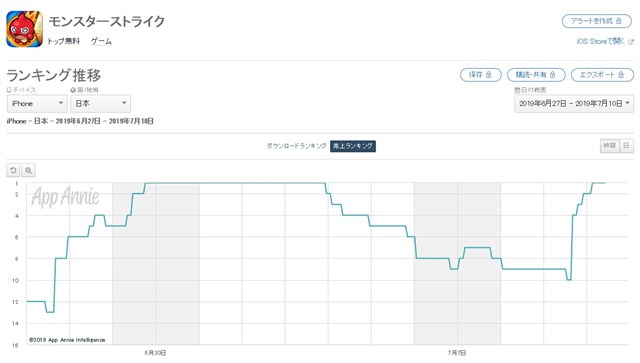640x363 pixels.
Task: Click the Monster Strike app icon
Action: point(24,29)
